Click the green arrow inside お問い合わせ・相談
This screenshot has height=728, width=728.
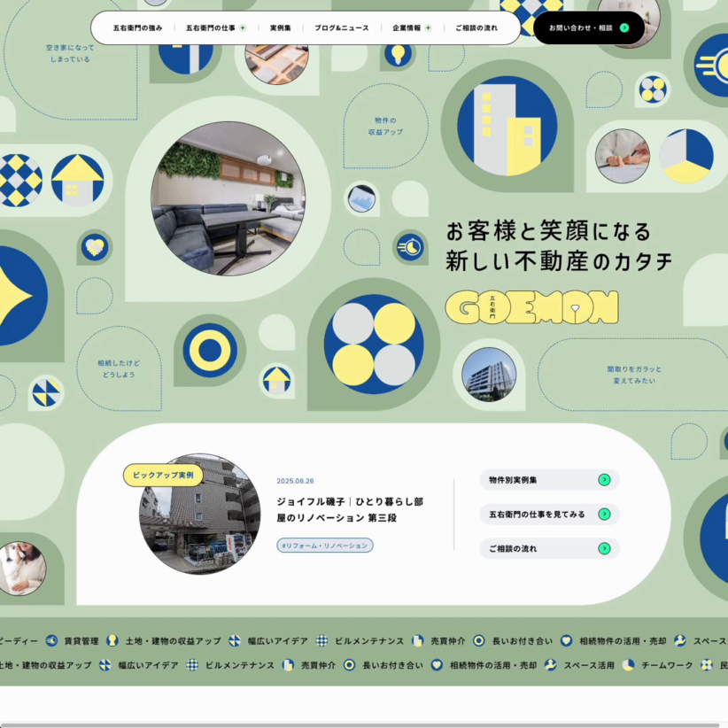point(623,27)
